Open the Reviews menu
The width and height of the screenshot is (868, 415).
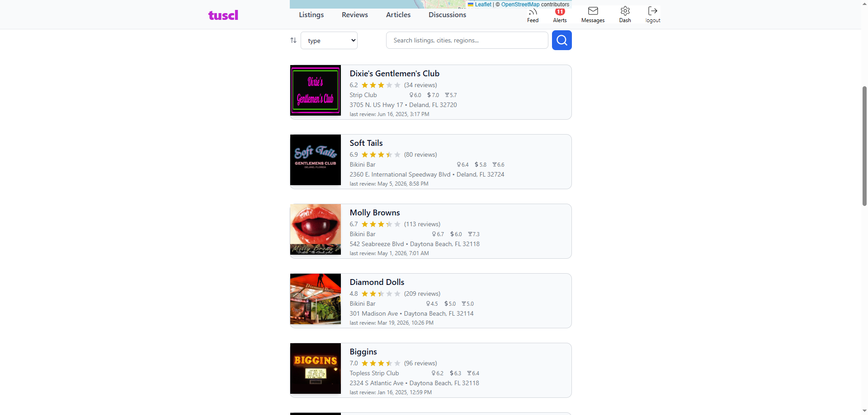coord(355,15)
